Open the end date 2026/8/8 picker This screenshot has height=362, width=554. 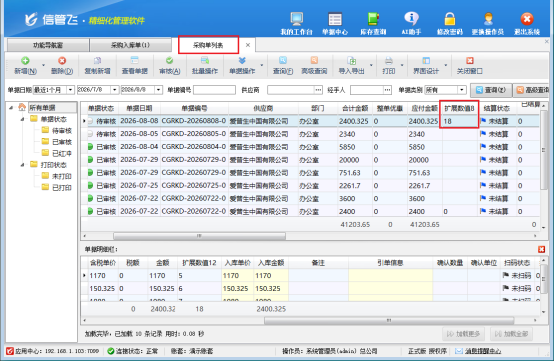click(158, 90)
